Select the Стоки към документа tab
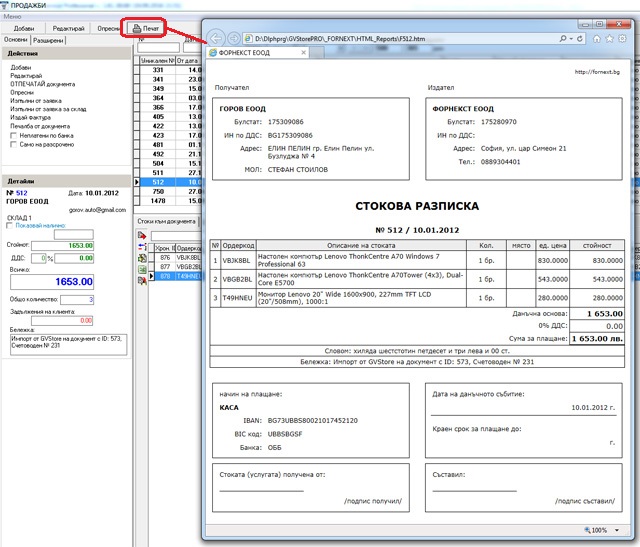 point(167,221)
